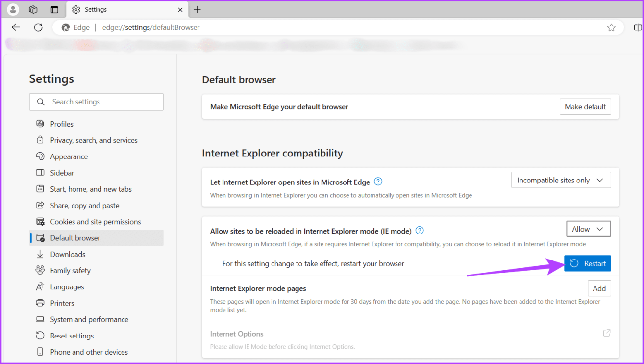Image resolution: width=644 pixels, height=364 pixels.
Task: Open the IE mode Allow dropdown
Action: click(x=588, y=229)
